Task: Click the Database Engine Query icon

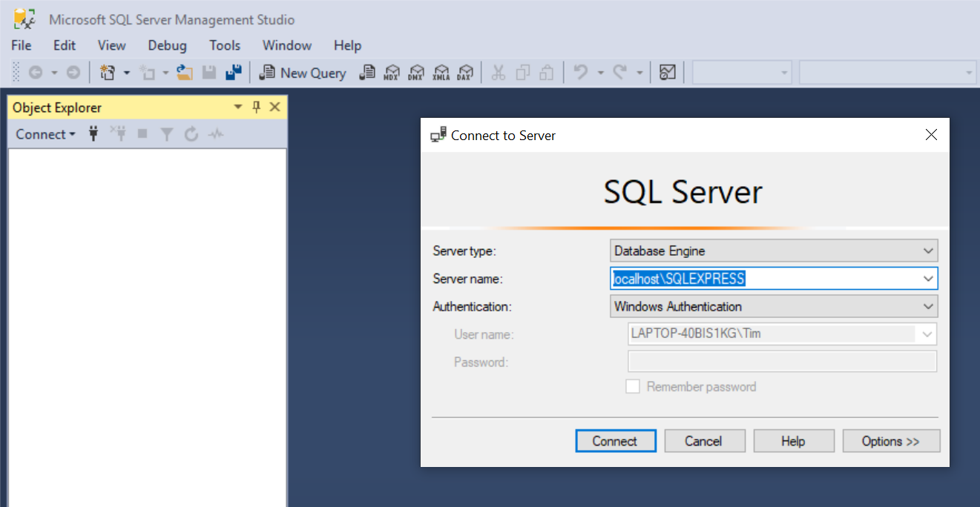Action: (366, 73)
